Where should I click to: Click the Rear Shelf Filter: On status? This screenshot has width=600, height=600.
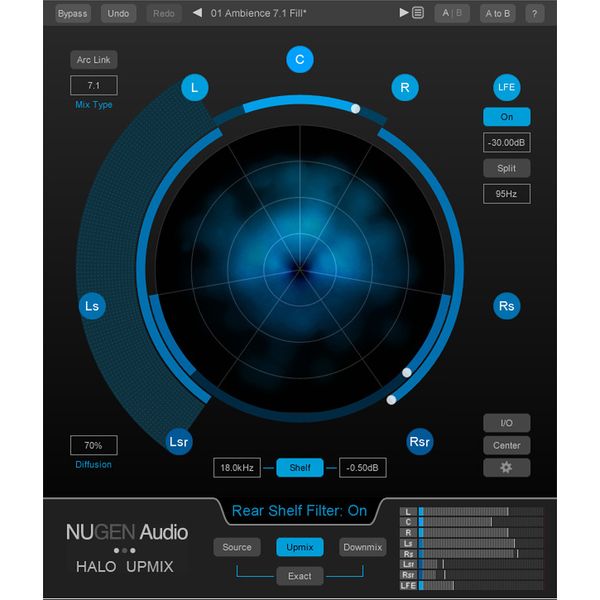[299, 511]
